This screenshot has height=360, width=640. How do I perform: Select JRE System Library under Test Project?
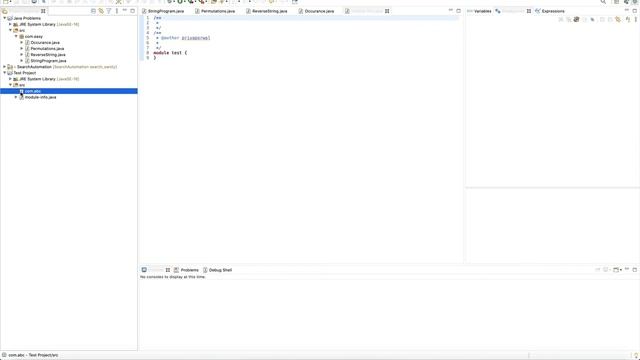click(x=46, y=79)
